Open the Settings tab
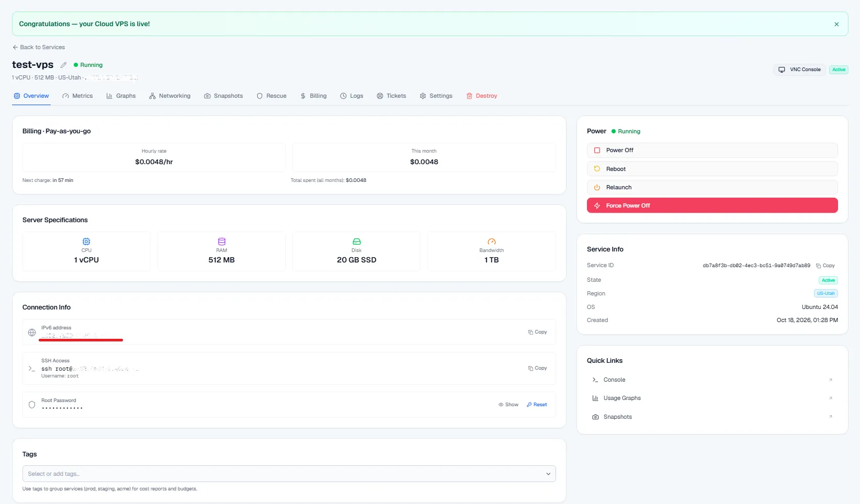 pos(436,96)
